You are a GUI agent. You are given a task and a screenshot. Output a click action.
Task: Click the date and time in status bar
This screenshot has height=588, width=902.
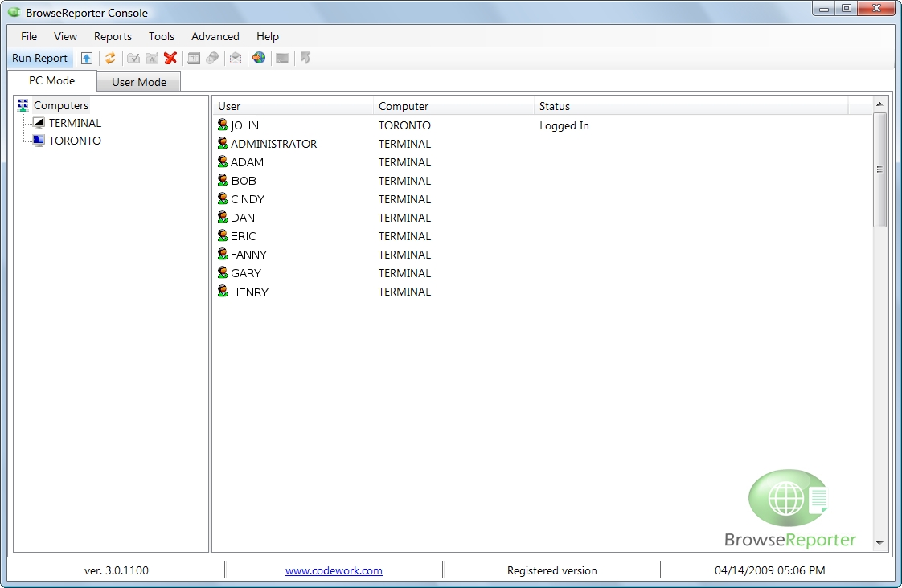(x=769, y=571)
